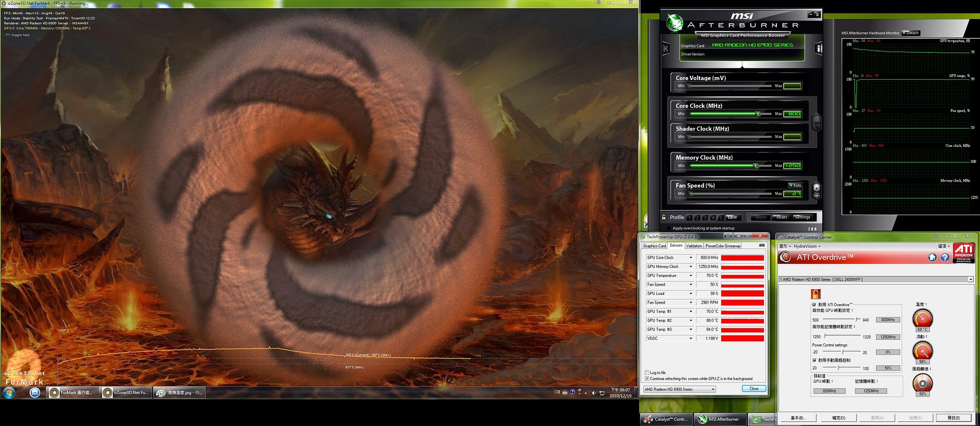
Task: Open the Afterburner information i button
Action: click(x=819, y=48)
